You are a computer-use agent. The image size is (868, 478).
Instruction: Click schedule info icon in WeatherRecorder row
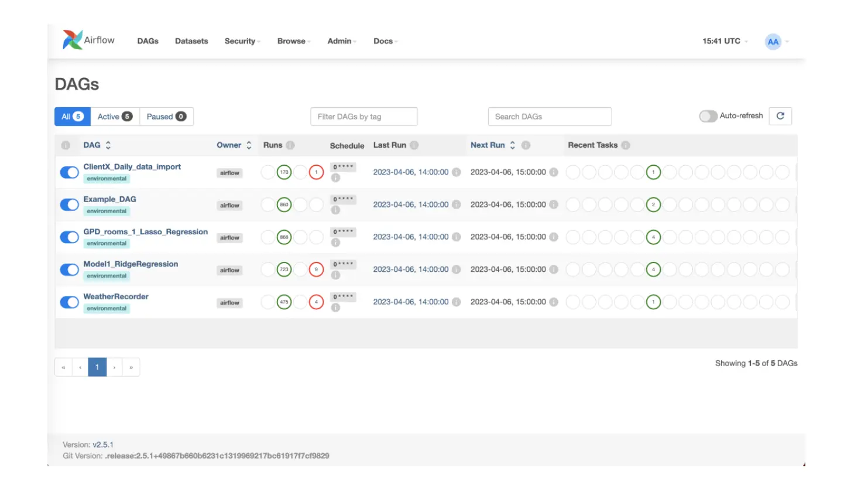click(x=335, y=308)
